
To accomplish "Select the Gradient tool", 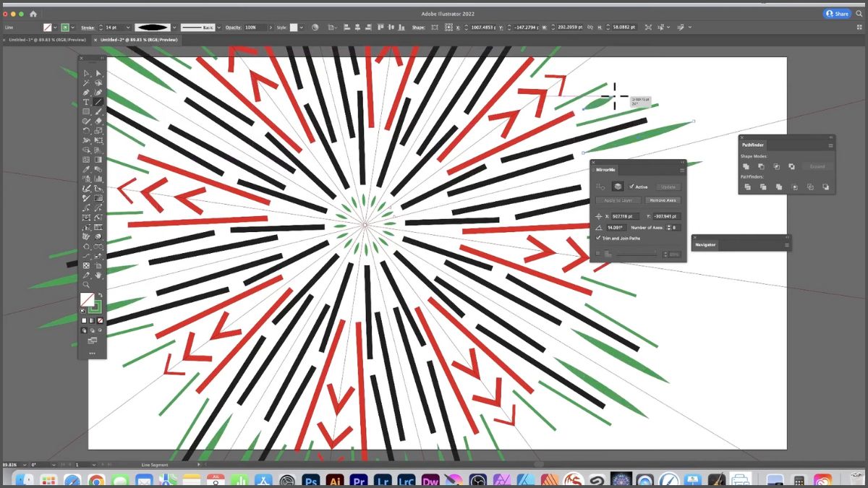I will click(99, 159).
